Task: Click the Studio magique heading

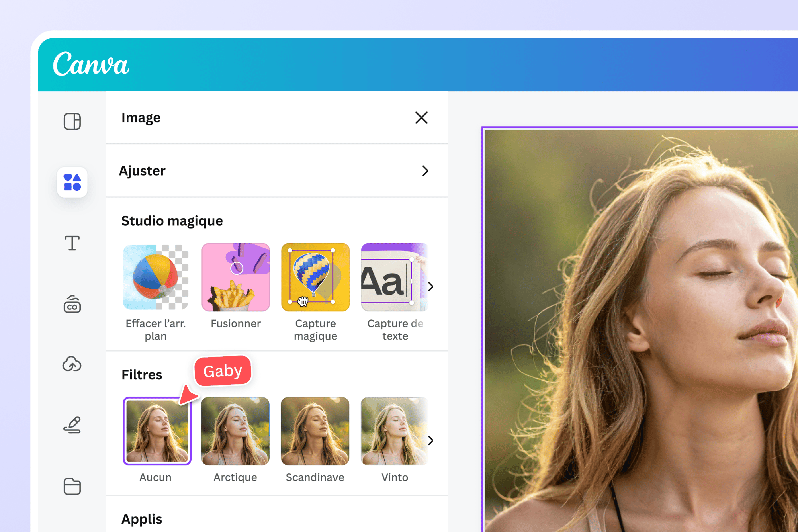Action: 172,221
